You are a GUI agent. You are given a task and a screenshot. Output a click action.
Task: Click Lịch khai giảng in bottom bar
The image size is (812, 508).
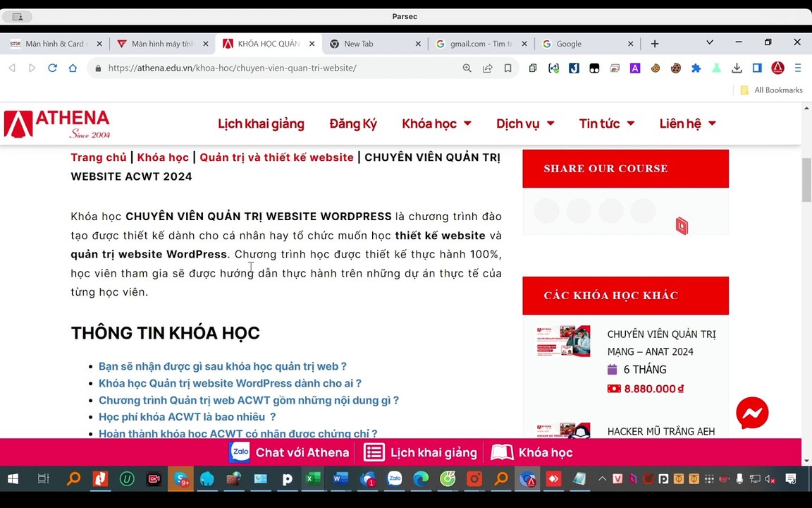point(420,452)
